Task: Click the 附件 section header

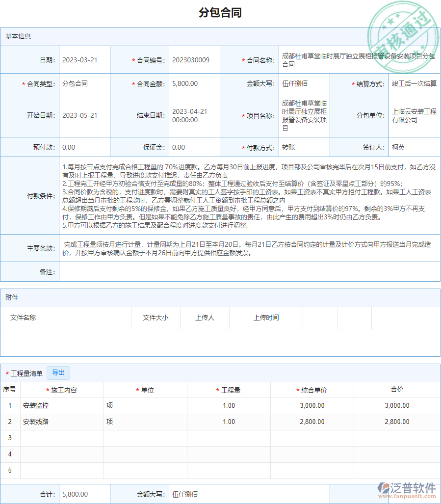Action: pos(12,298)
